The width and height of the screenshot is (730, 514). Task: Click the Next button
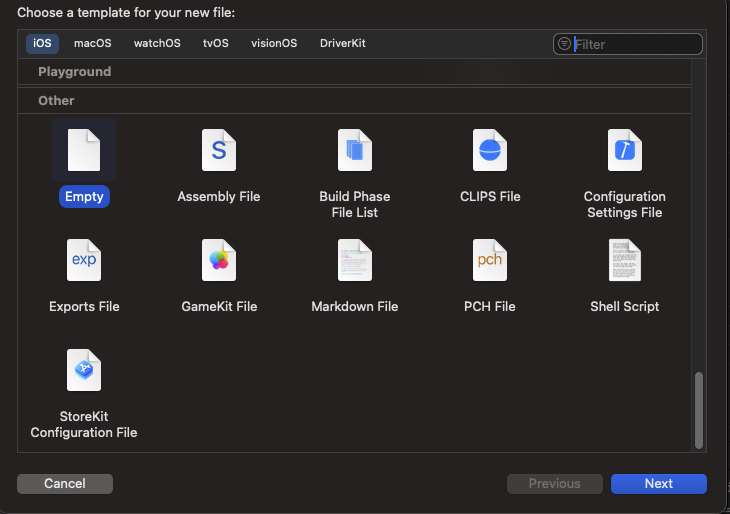[x=659, y=484]
